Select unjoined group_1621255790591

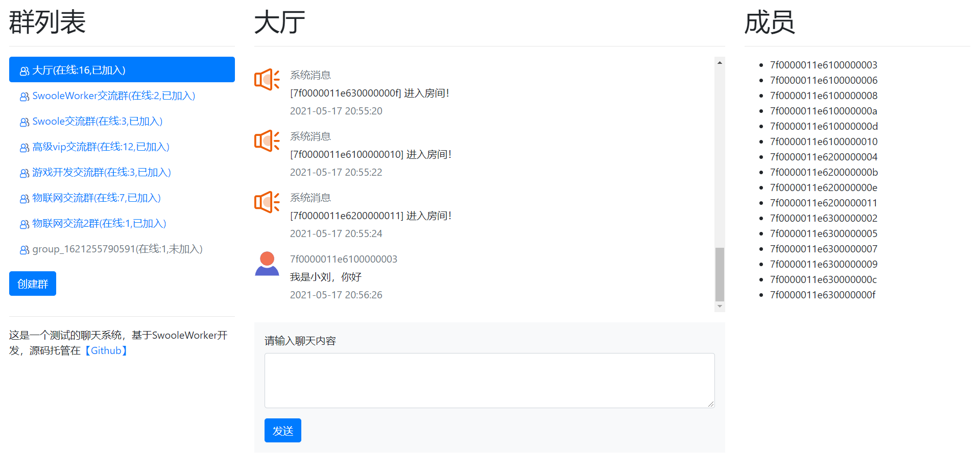(x=122, y=249)
